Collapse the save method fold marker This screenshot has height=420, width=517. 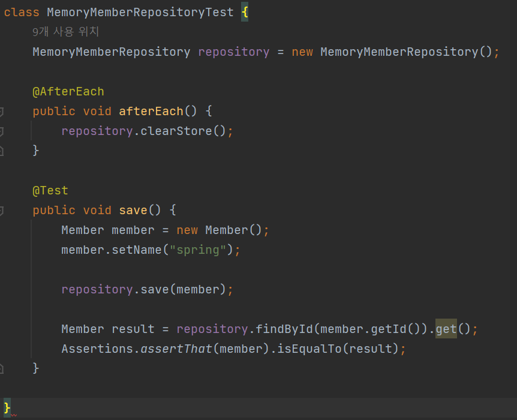(x=1, y=211)
